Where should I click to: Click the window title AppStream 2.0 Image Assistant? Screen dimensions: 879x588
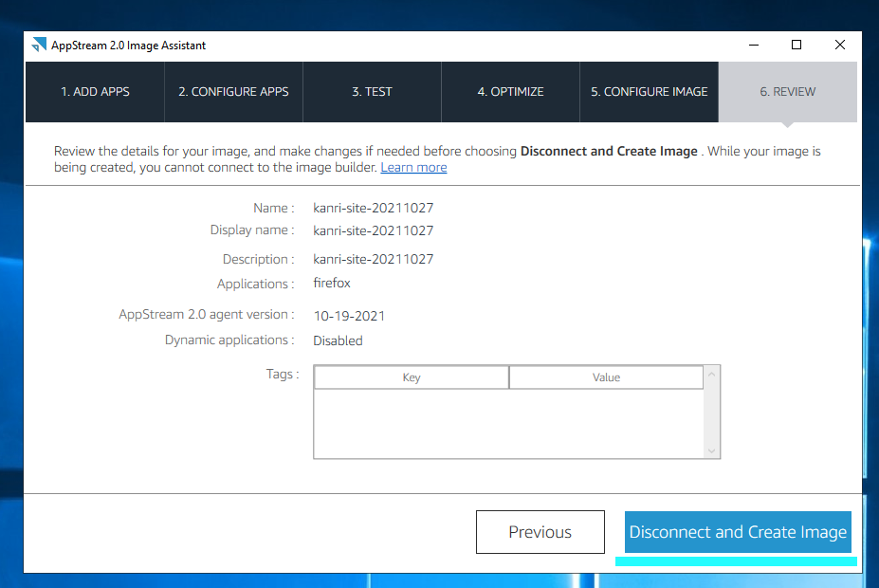[x=128, y=46]
